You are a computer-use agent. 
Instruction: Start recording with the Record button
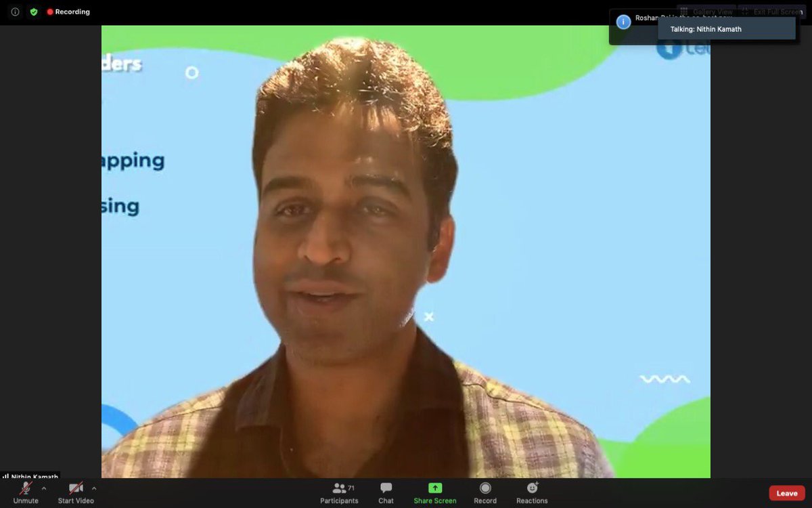[x=485, y=492]
